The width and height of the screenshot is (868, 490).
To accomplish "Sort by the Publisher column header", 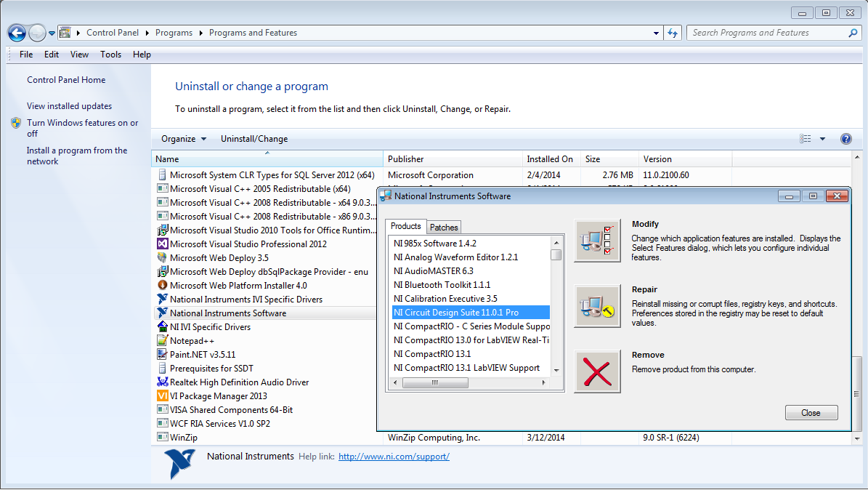I will [x=453, y=159].
